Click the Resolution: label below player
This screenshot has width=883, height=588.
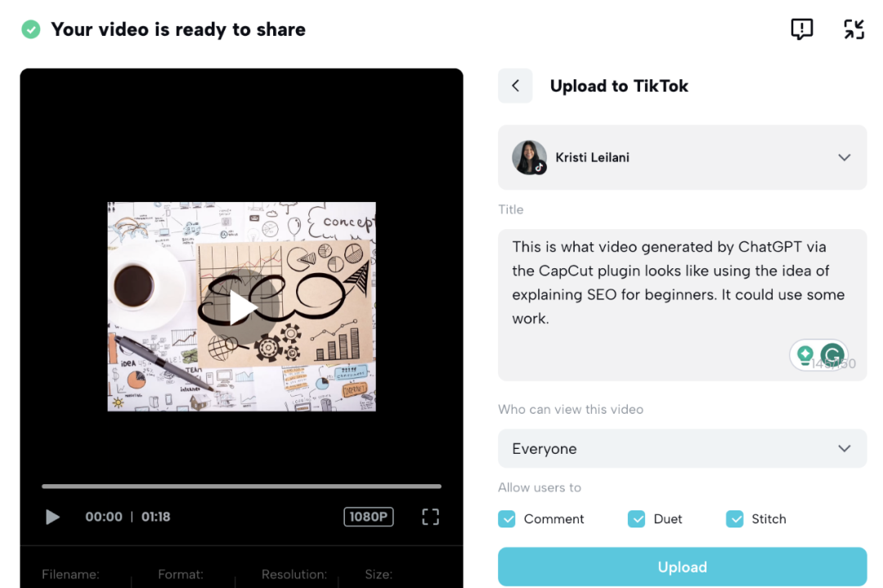[294, 574]
